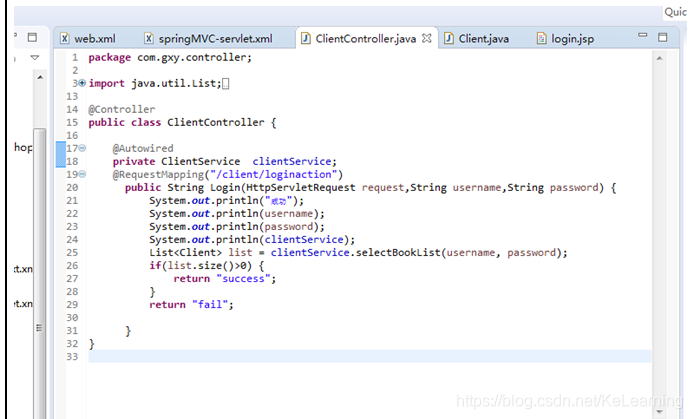The height and width of the screenshot is (419, 692).
Task: Click the web.xml file icon
Action: pyautogui.click(x=64, y=38)
